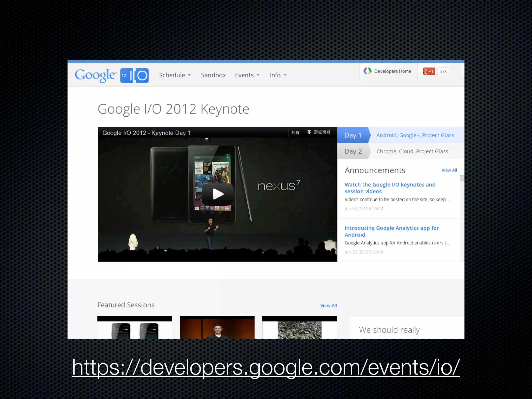
Task: Open the featured session thumbnail with two phones
Action: (x=135, y=327)
